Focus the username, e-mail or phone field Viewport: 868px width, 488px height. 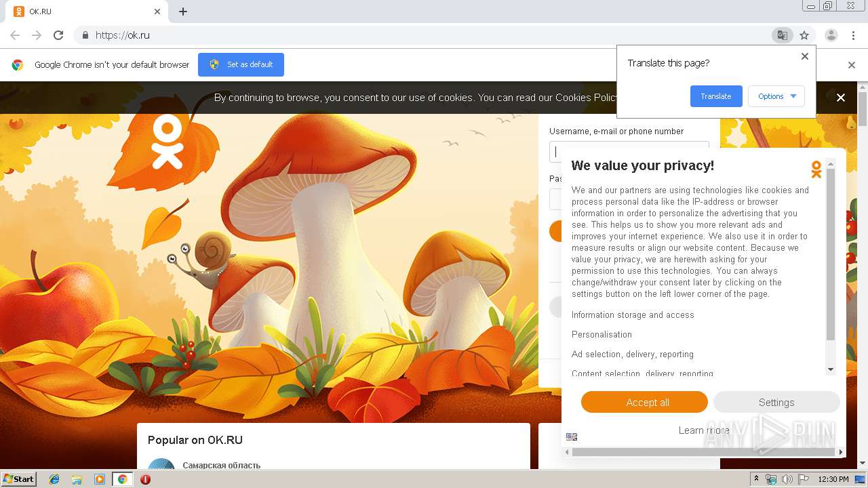coord(629,152)
